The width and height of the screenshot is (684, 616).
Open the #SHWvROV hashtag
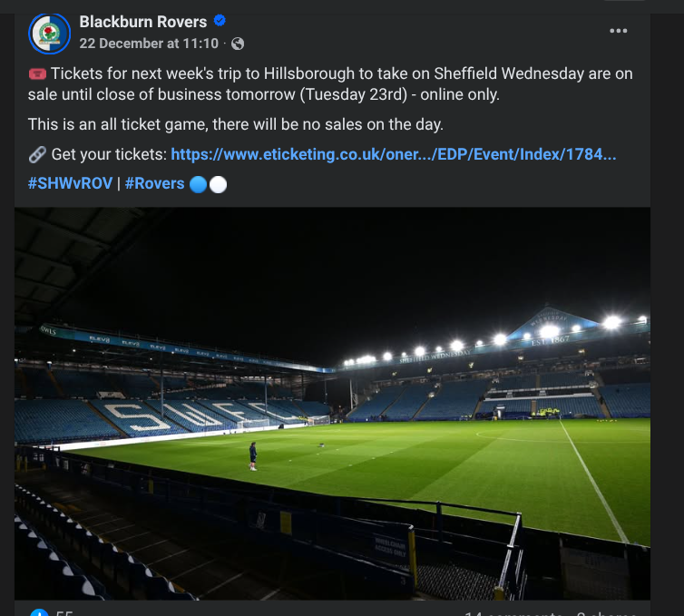click(70, 183)
